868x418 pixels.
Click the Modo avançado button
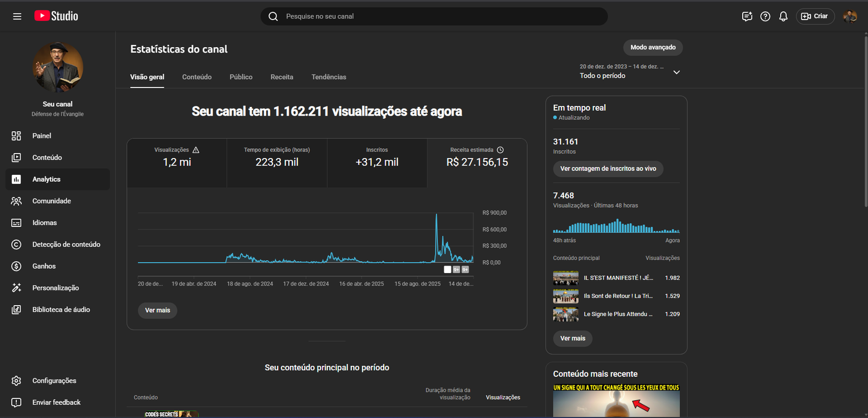click(x=653, y=47)
